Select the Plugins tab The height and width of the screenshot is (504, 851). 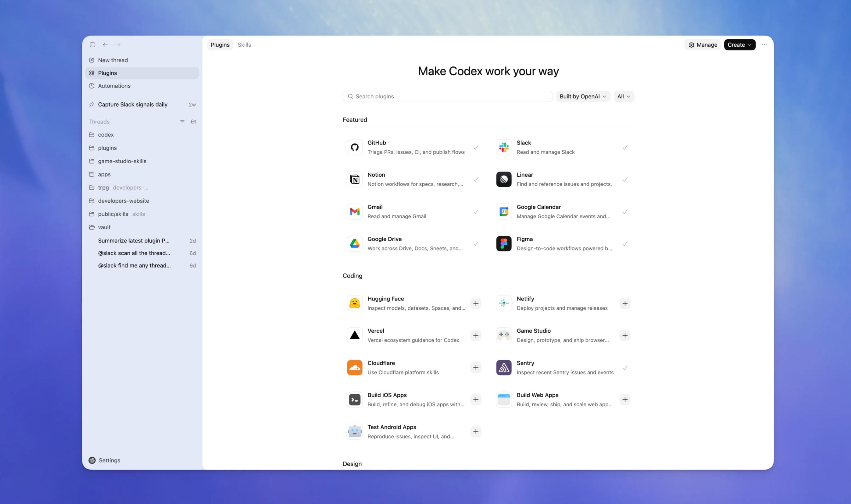coord(220,44)
